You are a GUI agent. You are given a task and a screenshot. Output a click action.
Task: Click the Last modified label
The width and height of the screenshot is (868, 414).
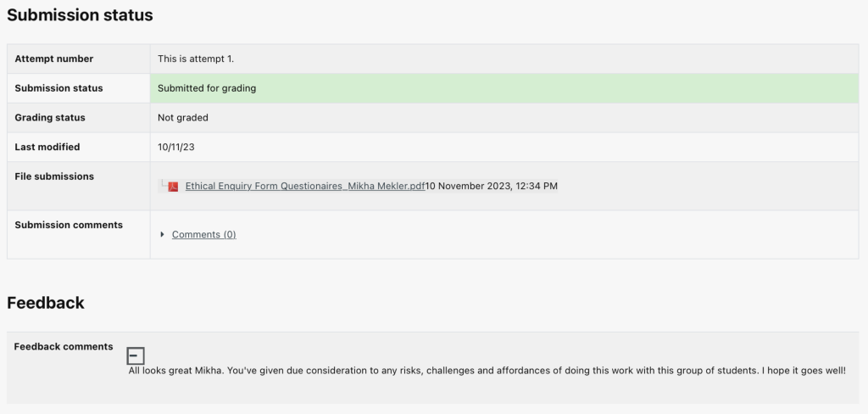47,147
